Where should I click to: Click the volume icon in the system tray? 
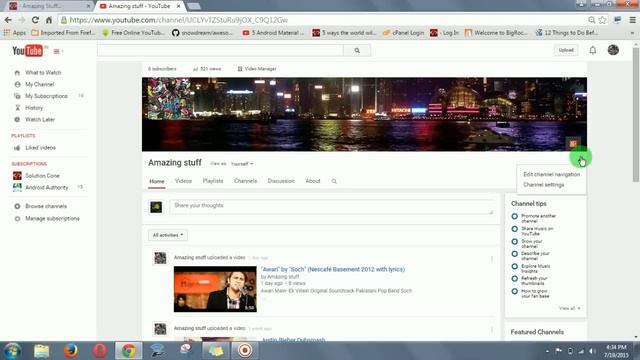click(x=591, y=351)
